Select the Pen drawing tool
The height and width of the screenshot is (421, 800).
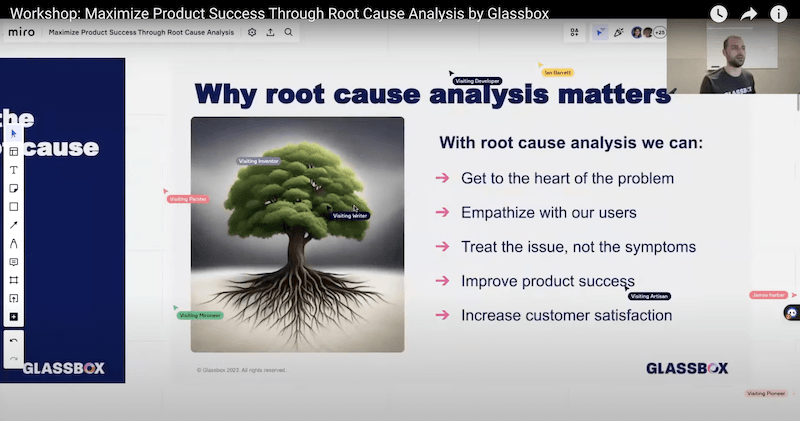(14, 243)
